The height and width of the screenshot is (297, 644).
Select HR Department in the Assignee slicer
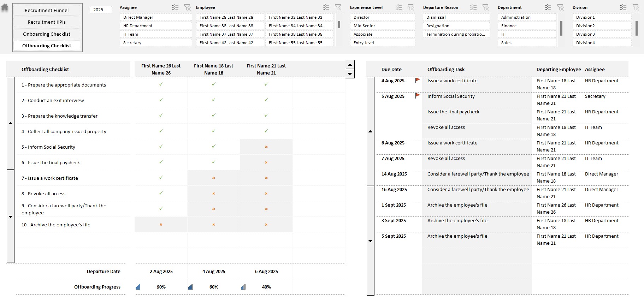click(155, 26)
